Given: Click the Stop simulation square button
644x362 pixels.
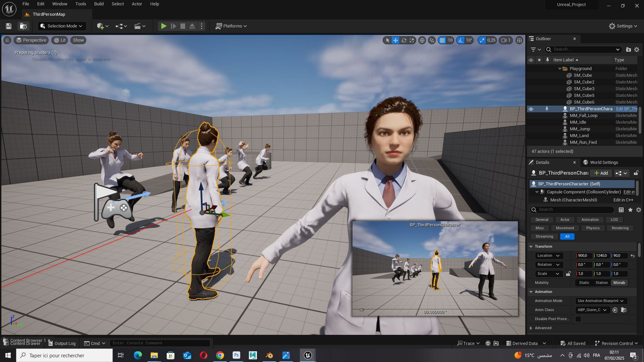Looking at the screenshot, I should coord(183,26).
